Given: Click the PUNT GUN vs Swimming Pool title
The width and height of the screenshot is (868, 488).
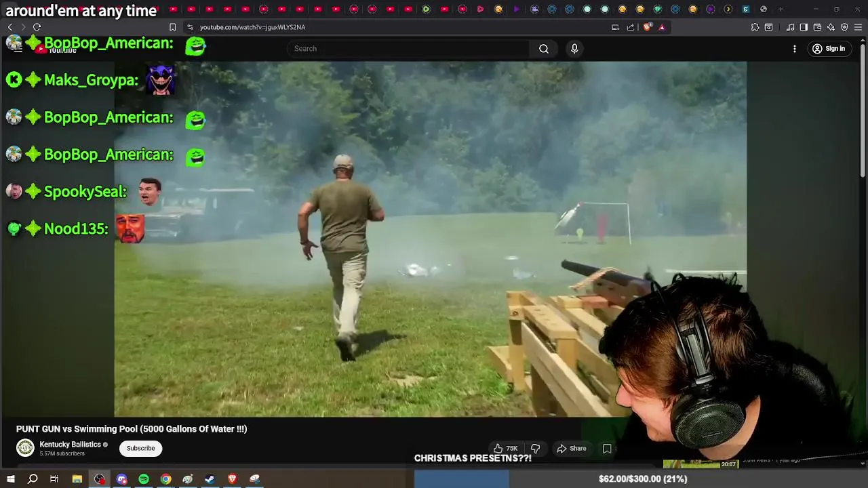Looking at the screenshot, I should pos(132,429).
